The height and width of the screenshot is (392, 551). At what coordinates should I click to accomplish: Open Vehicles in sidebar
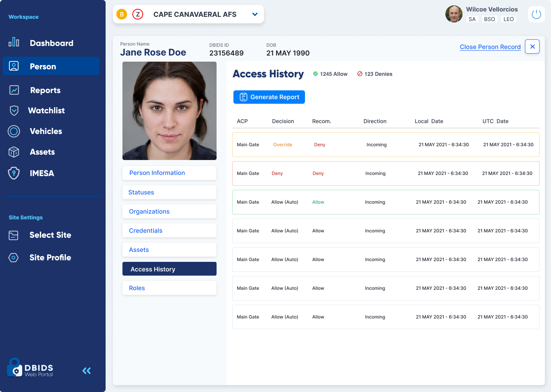click(46, 131)
